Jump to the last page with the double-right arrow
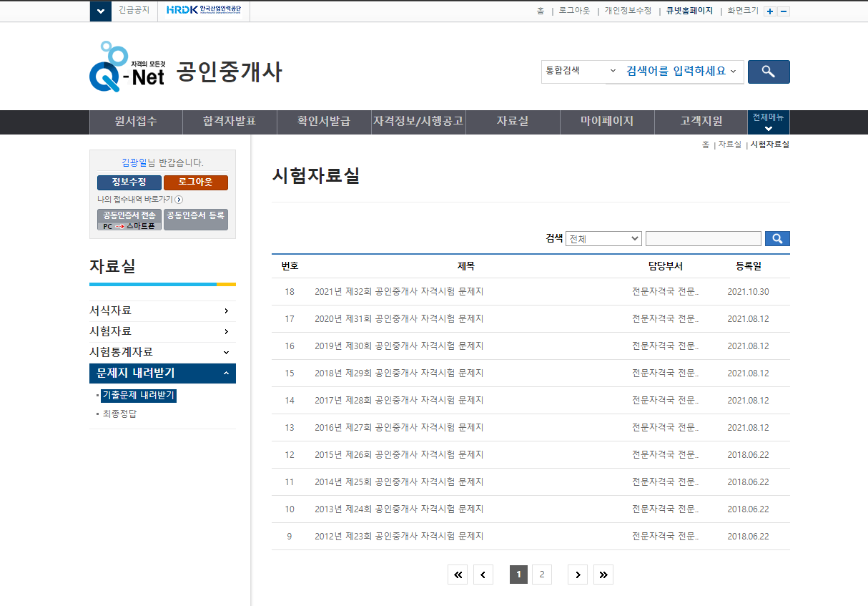This screenshot has width=868, height=606. pos(603,575)
